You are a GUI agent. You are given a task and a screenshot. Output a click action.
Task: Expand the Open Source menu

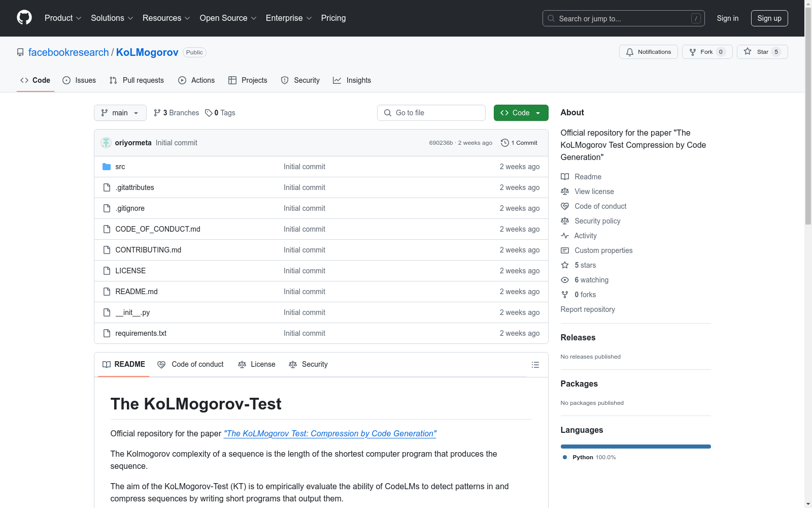(228, 18)
